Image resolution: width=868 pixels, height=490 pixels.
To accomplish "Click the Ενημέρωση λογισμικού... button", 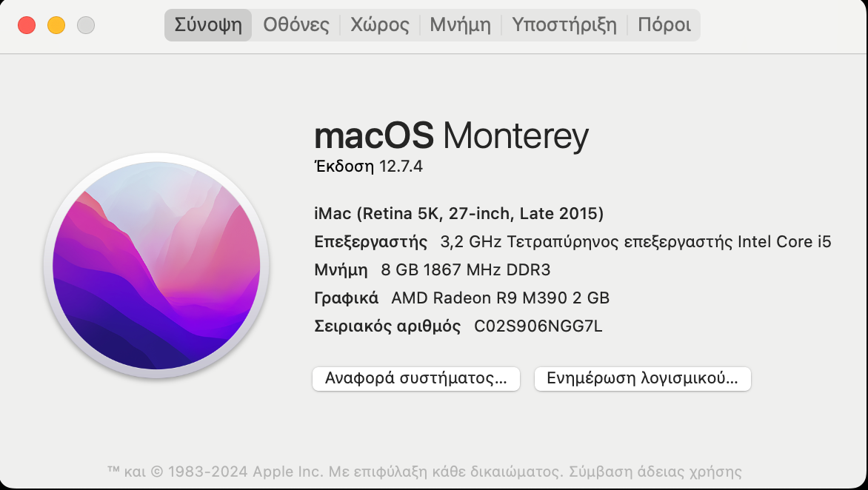I will tap(643, 379).
